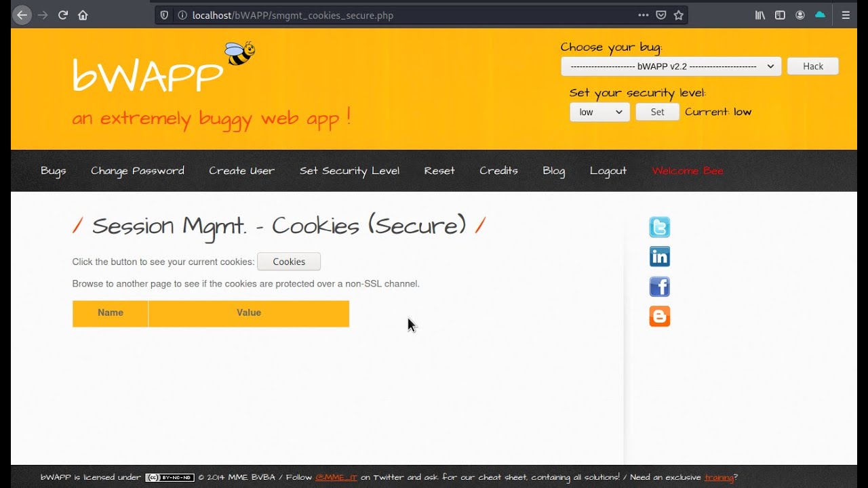Open the Blog menu link

click(554, 171)
